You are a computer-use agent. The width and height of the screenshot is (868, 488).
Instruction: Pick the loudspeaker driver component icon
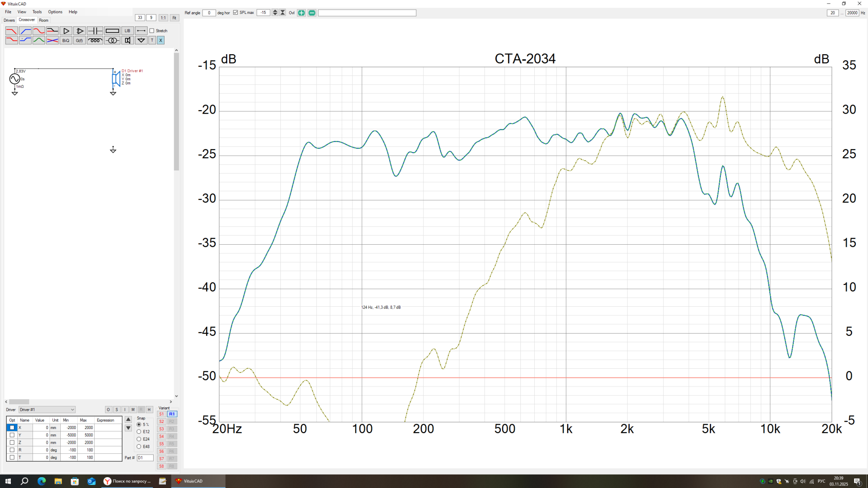pos(127,40)
